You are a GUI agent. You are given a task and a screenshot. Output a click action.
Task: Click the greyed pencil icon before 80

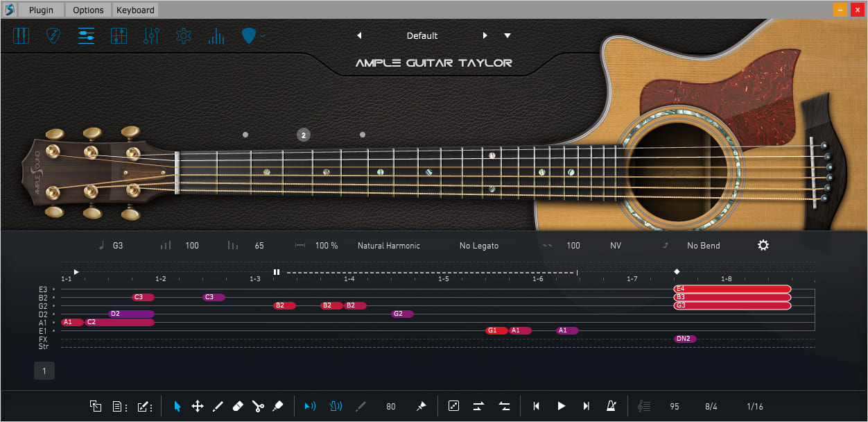pos(361,406)
